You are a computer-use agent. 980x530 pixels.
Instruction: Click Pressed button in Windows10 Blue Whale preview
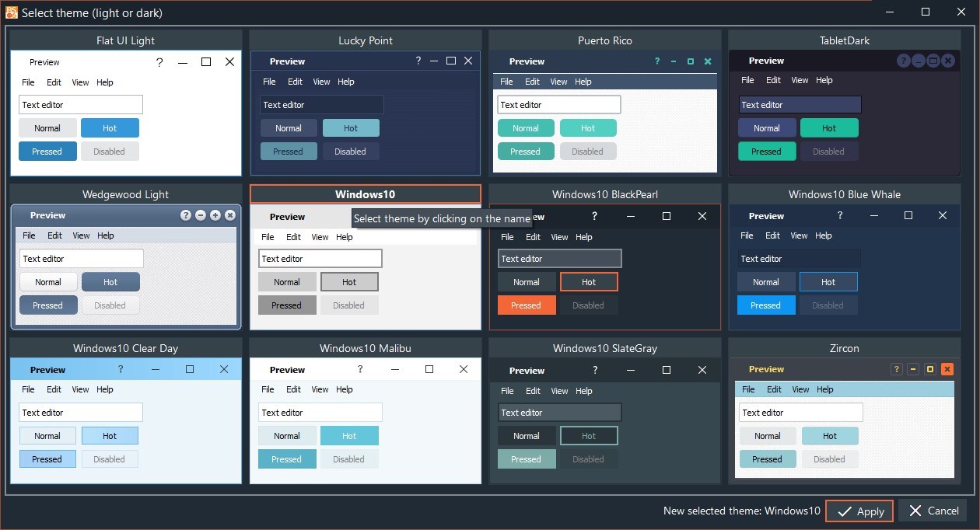pyautogui.click(x=766, y=305)
